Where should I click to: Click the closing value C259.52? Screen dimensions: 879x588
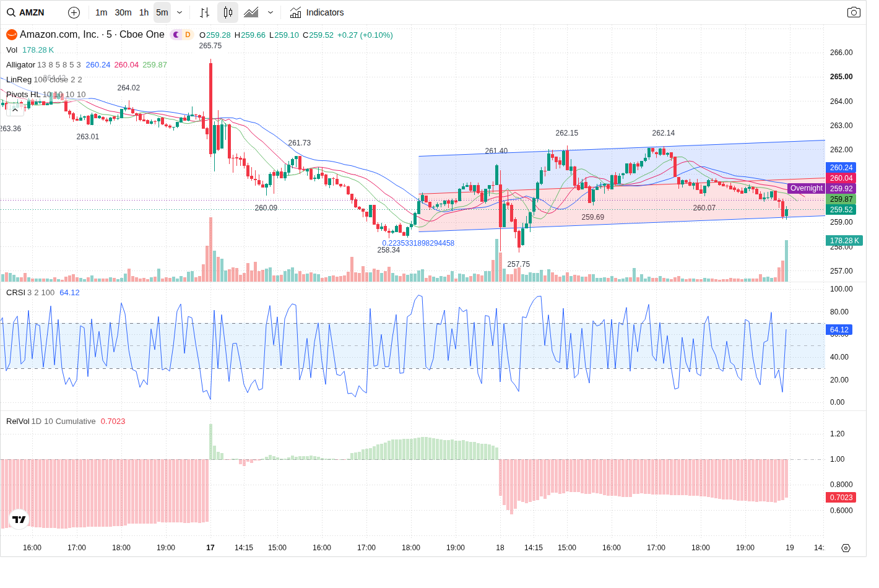tap(318, 35)
